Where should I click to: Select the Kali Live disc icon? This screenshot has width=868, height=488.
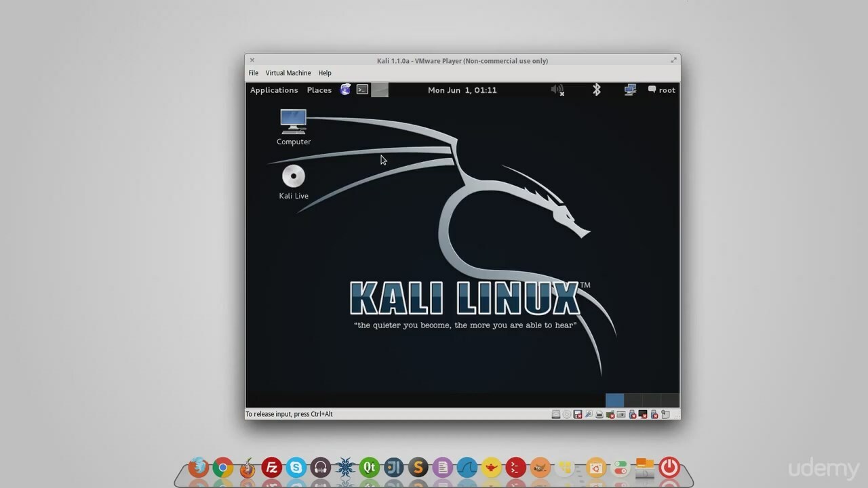(x=294, y=182)
